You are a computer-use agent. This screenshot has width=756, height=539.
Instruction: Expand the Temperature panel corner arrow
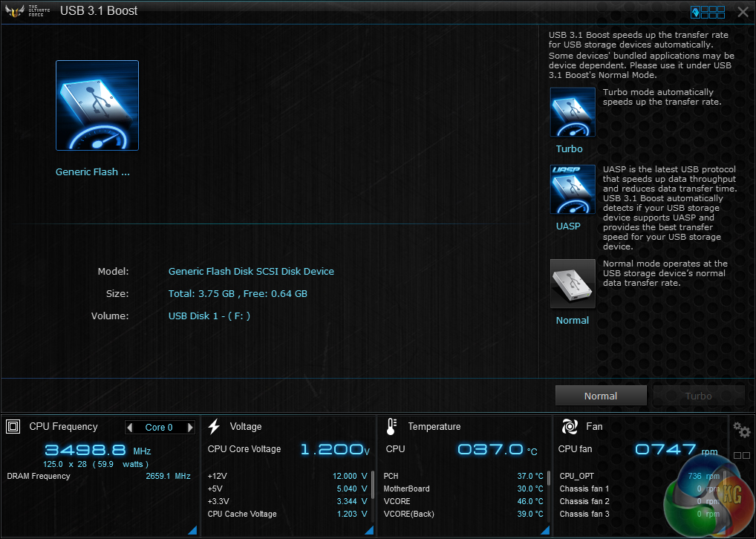click(x=545, y=530)
